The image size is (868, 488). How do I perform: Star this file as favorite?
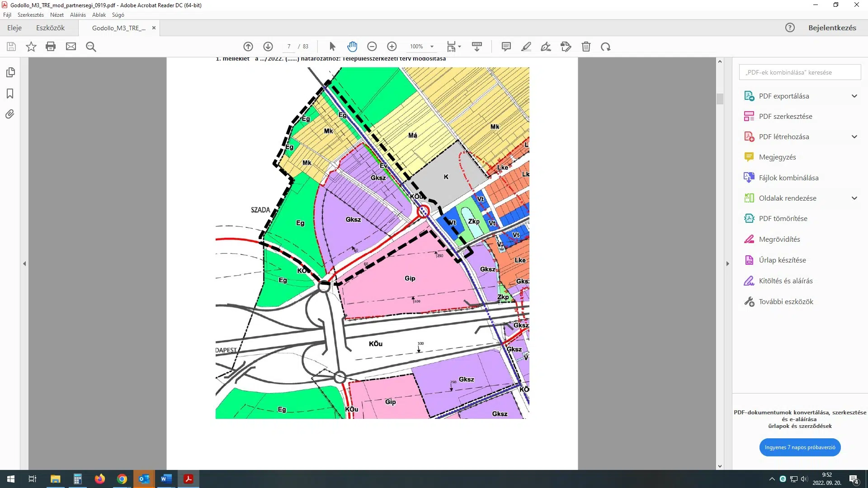[31, 47]
